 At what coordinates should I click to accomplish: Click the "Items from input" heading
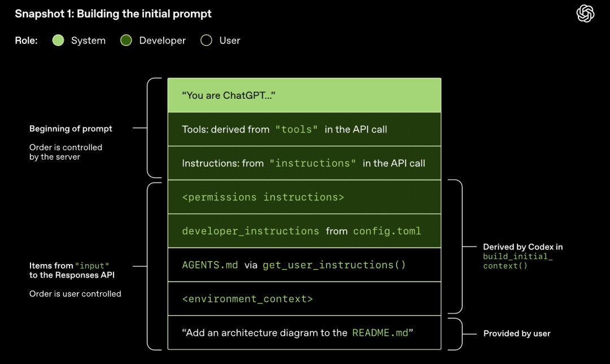[x=69, y=265]
